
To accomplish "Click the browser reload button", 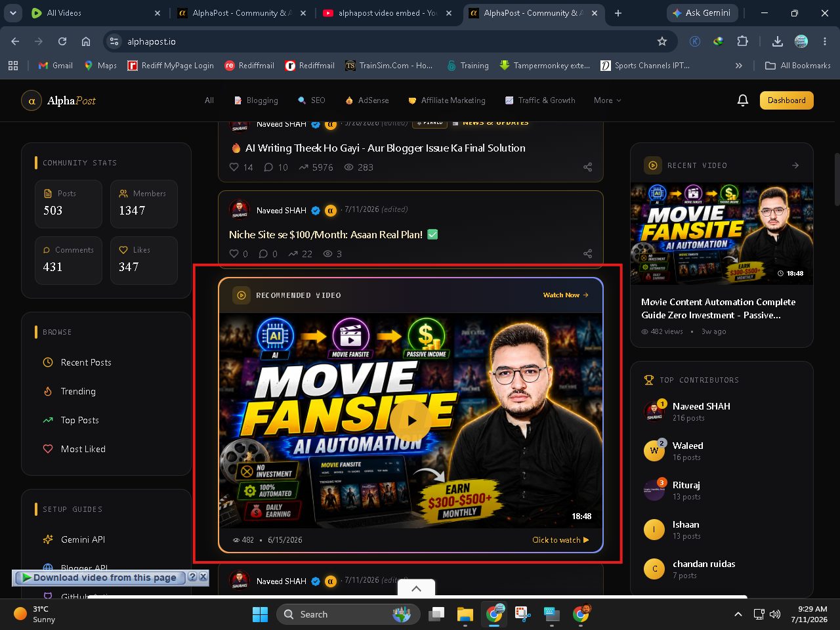I will coord(62,41).
